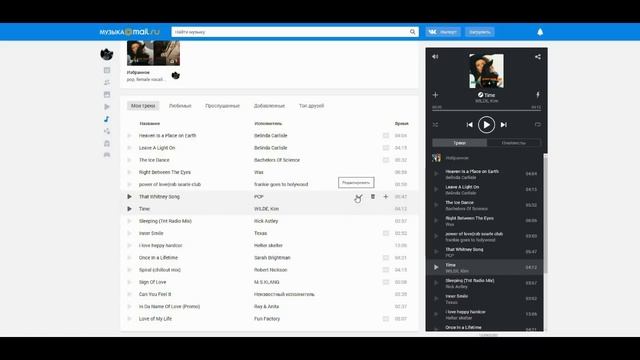
Task: Toggle repeat in the player
Action: (538, 125)
